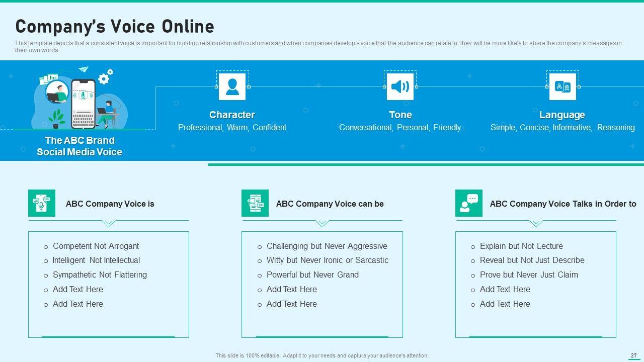
Task: Select the chat-person icon beside "Talks in Order to"
Action: (469, 203)
